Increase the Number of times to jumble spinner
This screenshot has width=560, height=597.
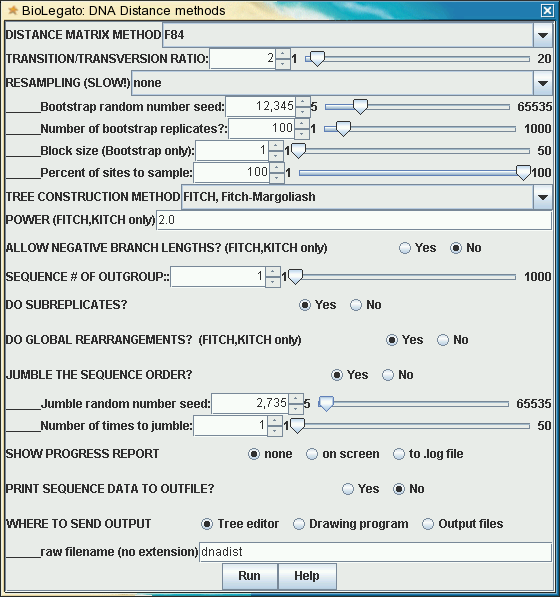pyautogui.click(x=275, y=421)
